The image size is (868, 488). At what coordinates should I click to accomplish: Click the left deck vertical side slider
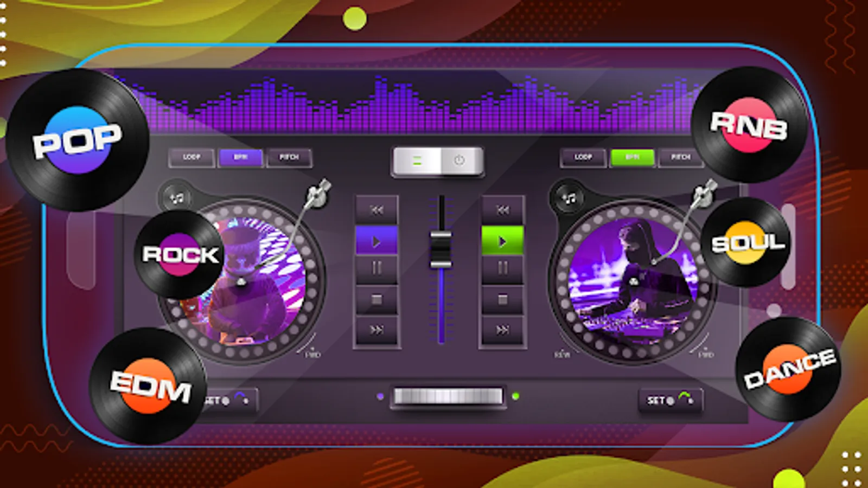point(81,249)
